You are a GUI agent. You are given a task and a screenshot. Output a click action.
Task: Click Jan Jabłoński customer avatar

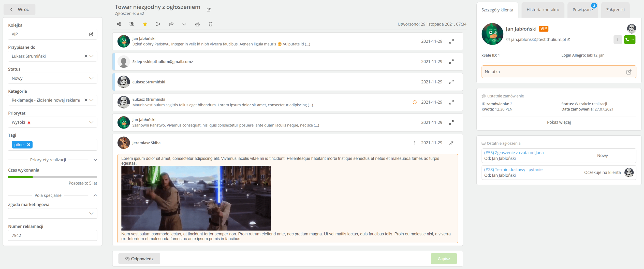[x=492, y=34]
